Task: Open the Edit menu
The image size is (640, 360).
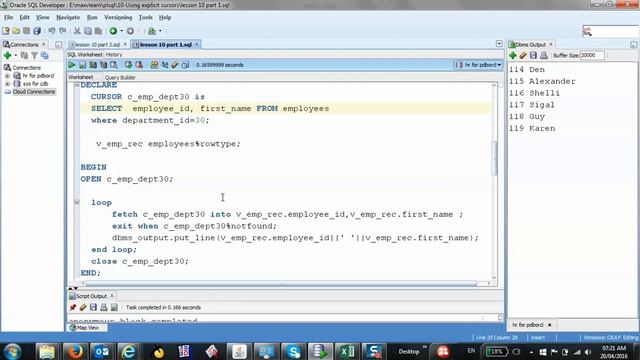Action: click(24, 18)
